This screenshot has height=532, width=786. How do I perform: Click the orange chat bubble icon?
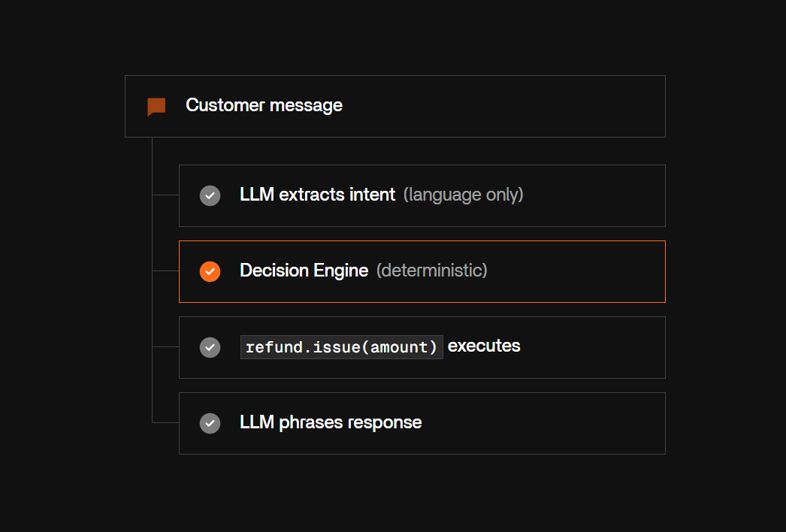click(156, 106)
